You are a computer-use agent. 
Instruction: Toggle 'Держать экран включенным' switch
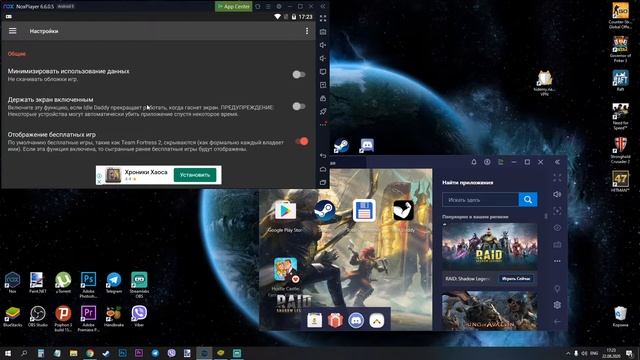tap(299, 107)
